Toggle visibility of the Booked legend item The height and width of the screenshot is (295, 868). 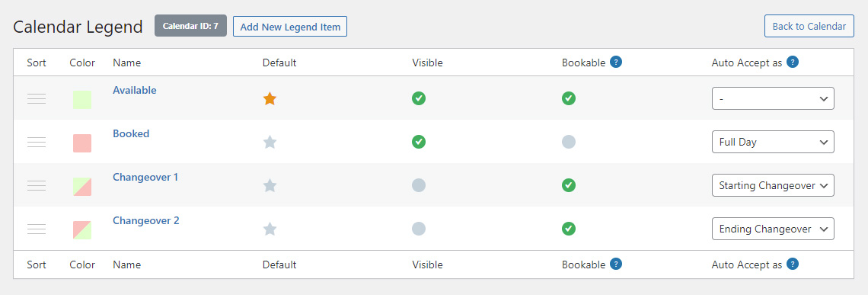pyautogui.click(x=419, y=142)
